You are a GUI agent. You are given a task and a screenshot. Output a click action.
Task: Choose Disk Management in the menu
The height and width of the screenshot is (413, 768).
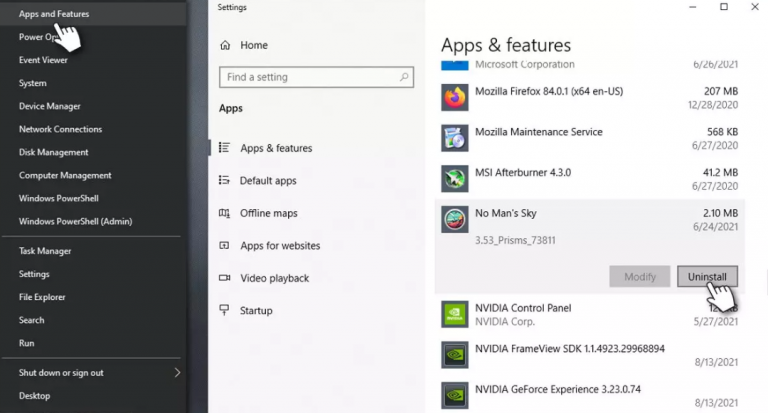(53, 152)
